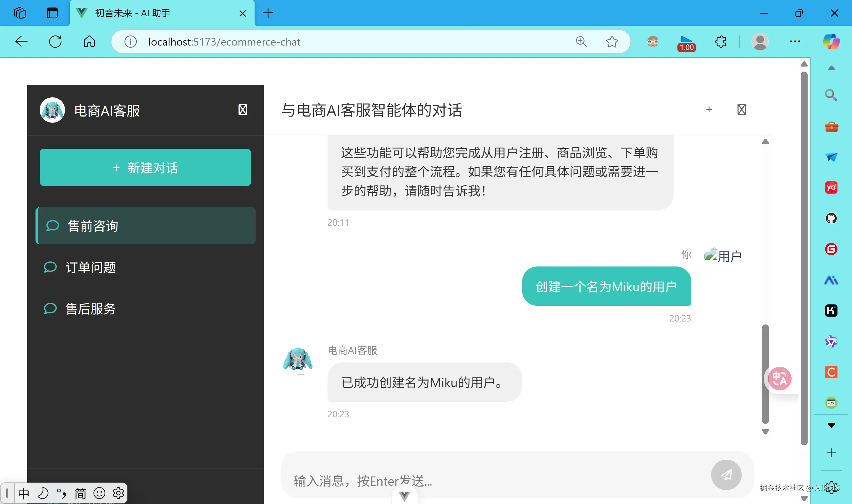This screenshot has width=852, height=504.
Task: Click the browser extensions puzzle icon
Action: (721, 41)
